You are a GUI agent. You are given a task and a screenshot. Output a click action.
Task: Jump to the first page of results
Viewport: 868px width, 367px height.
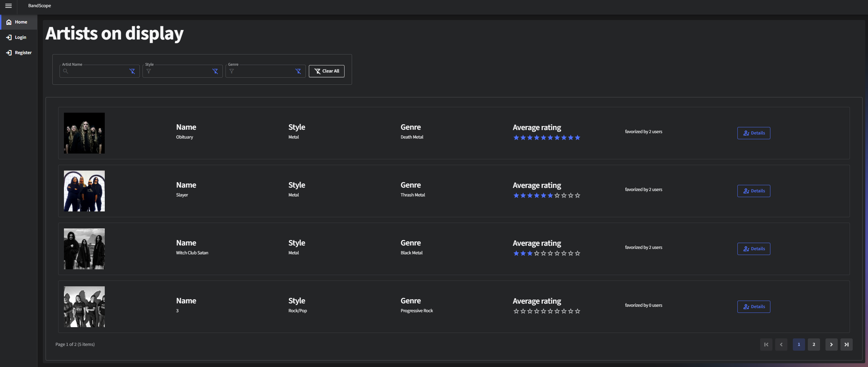766,344
